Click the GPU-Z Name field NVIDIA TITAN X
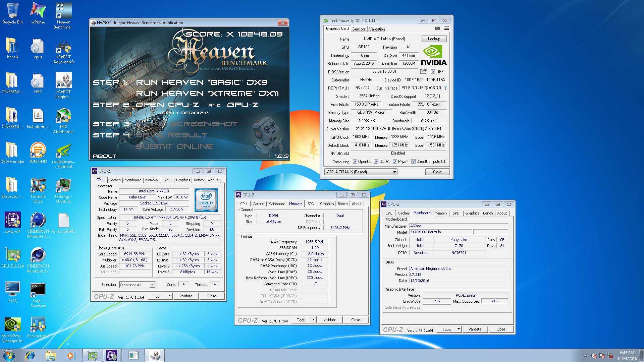 pos(384,39)
